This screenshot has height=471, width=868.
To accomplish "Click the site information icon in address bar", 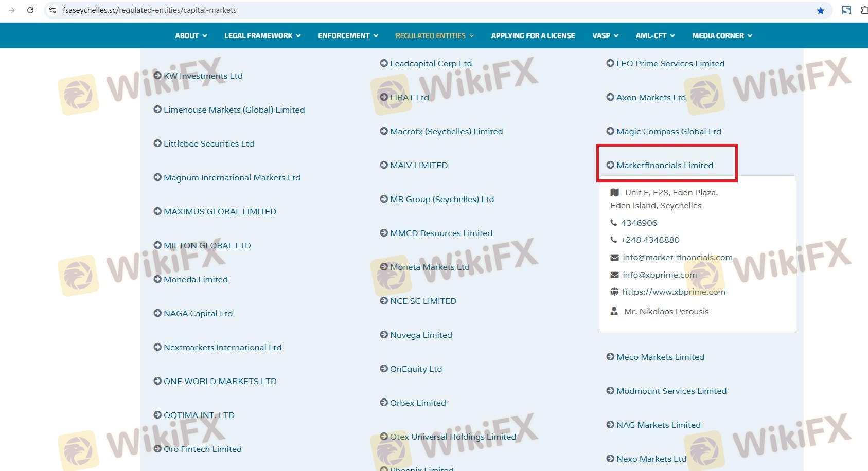I will tap(52, 10).
